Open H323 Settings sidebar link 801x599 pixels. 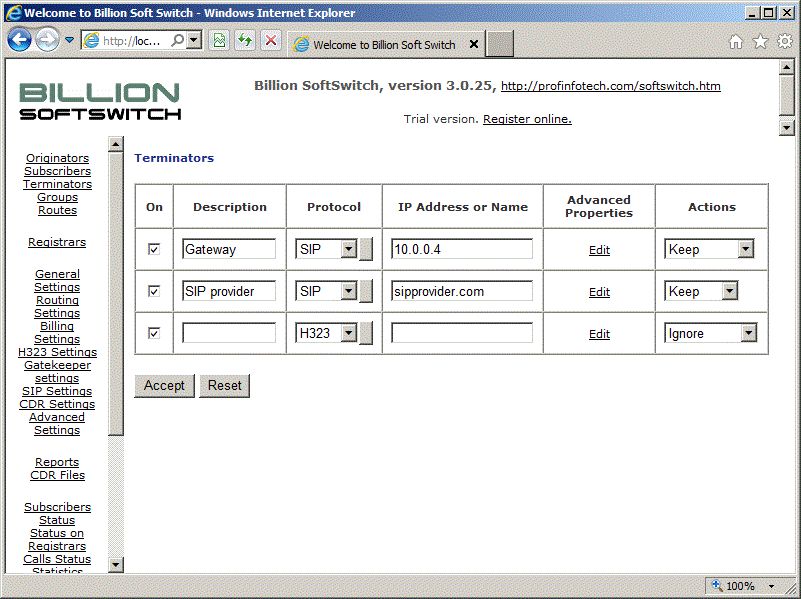tap(57, 352)
